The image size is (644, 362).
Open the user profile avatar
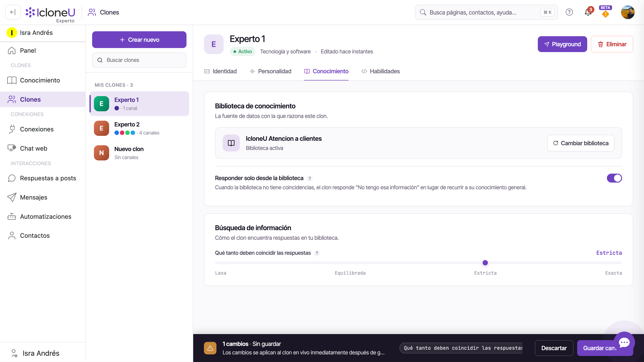click(627, 12)
